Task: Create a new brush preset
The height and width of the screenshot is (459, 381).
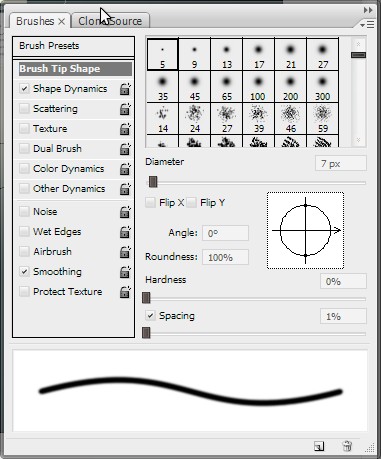Action: 319,446
